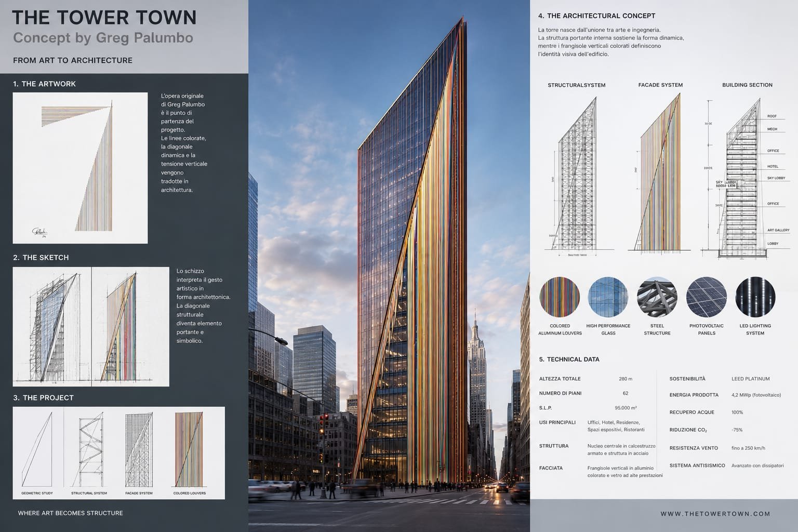Click the LED Lighting System circle

coord(755,297)
